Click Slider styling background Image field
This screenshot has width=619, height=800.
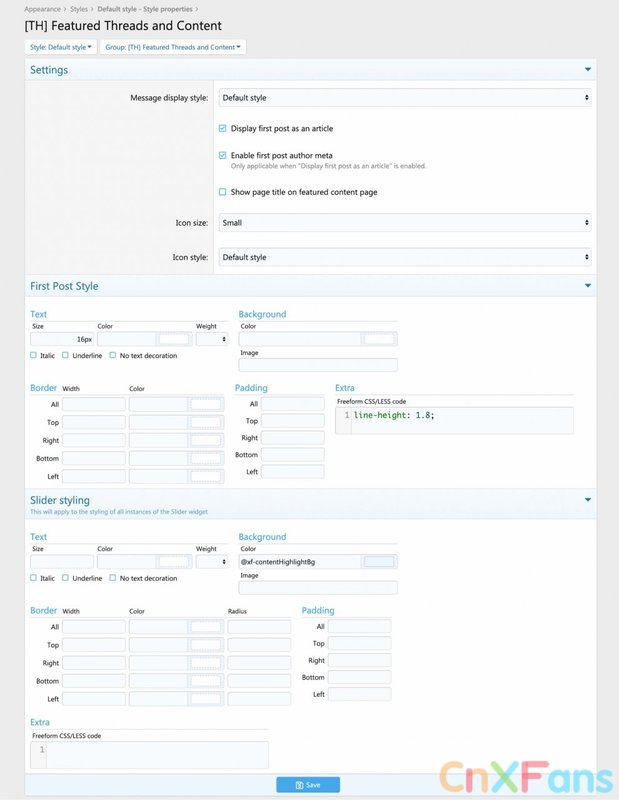pyautogui.click(x=318, y=587)
